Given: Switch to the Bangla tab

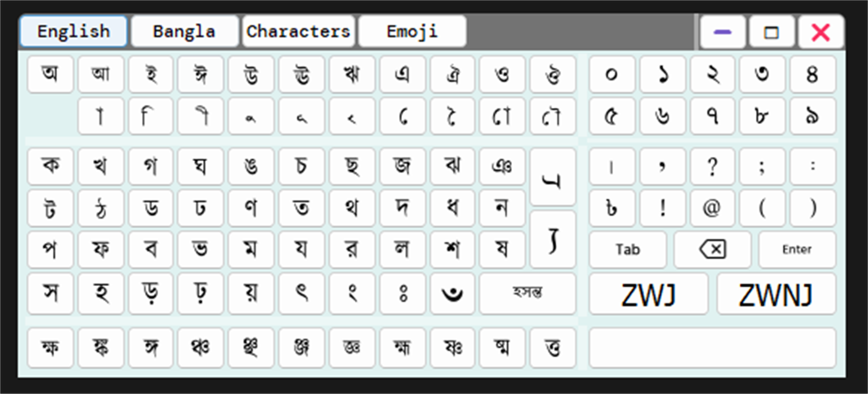Looking at the screenshot, I should click(184, 31).
